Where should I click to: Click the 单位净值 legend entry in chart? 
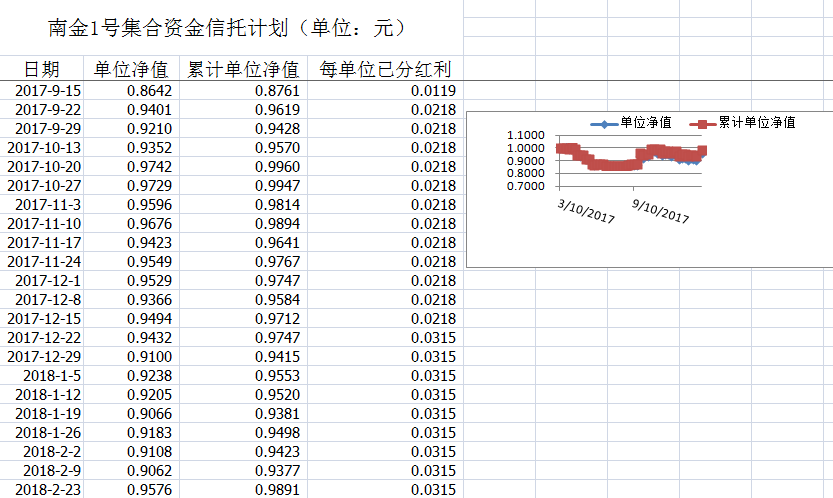point(646,122)
